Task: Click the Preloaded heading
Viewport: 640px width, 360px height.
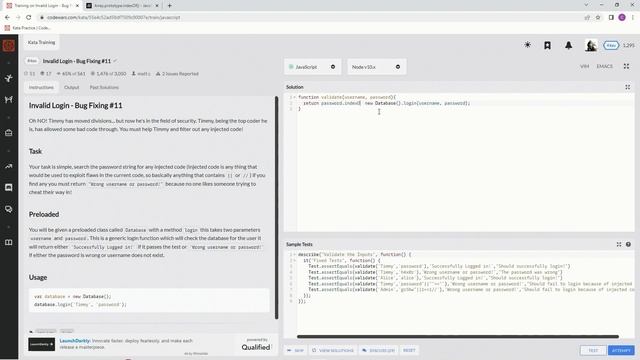Action: (x=44, y=214)
